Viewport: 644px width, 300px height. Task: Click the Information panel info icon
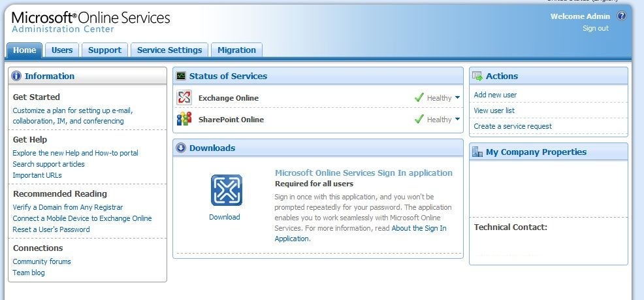pyautogui.click(x=16, y=76)
